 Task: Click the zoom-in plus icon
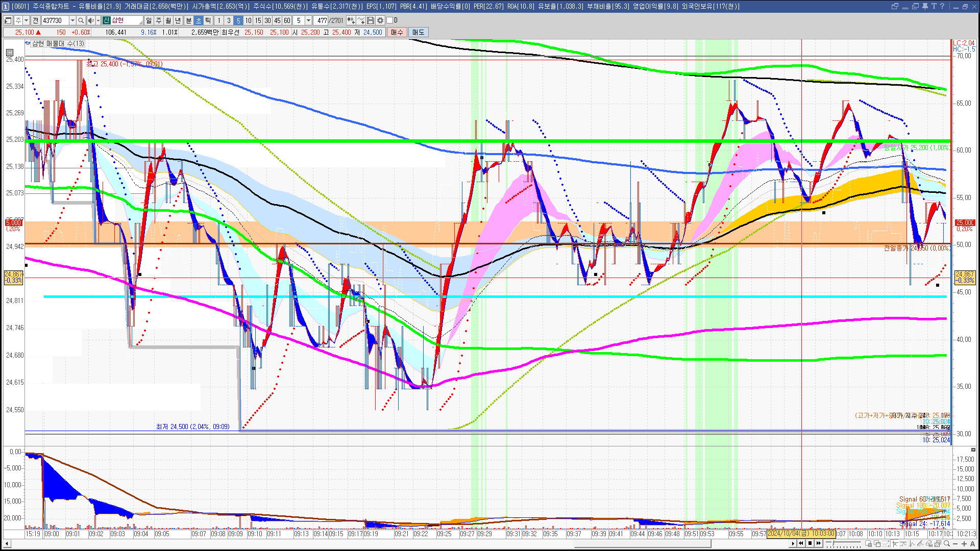[964, 544]
